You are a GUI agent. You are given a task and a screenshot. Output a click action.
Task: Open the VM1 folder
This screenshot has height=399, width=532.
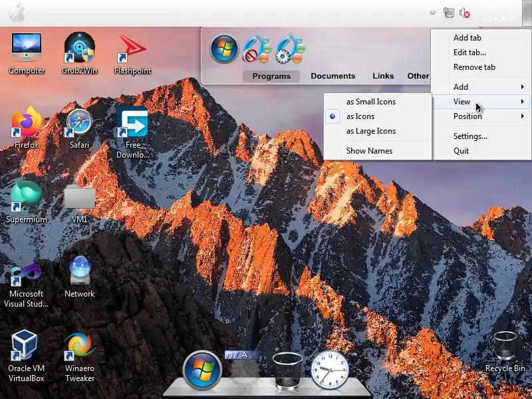(x=79, y=203)
